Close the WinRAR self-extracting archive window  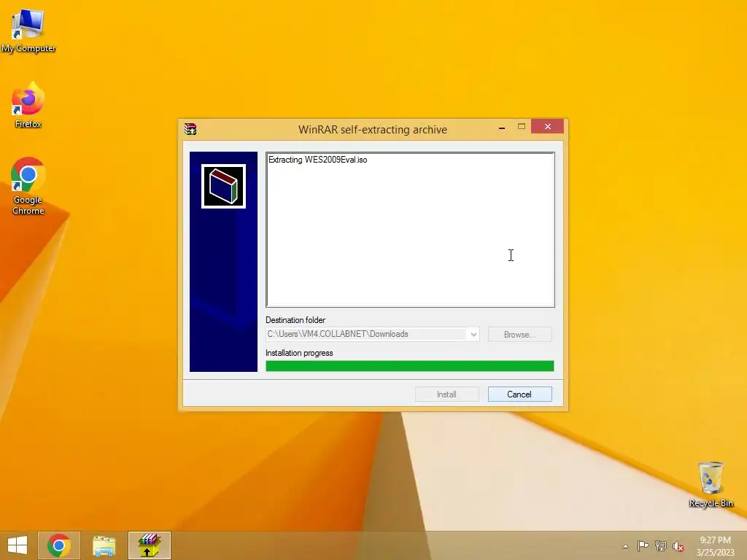pos(547,127)
